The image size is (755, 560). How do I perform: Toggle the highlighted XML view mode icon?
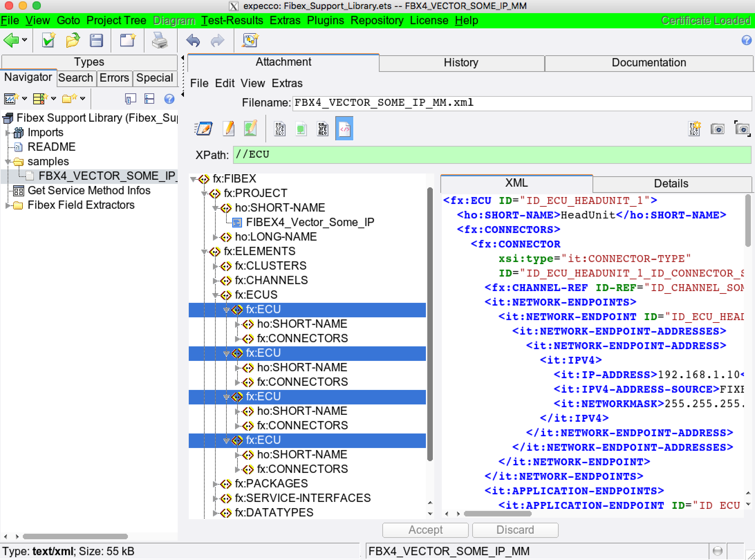(x=344, y=129)
